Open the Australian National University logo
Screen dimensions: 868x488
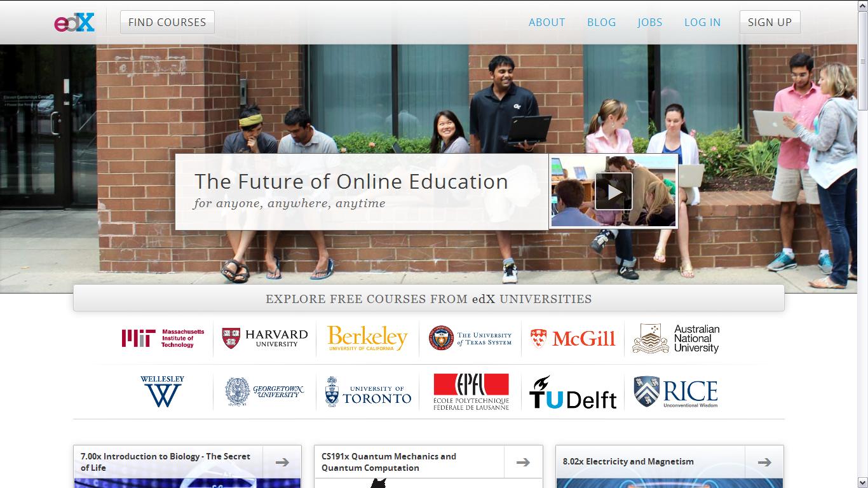[676, 338]
